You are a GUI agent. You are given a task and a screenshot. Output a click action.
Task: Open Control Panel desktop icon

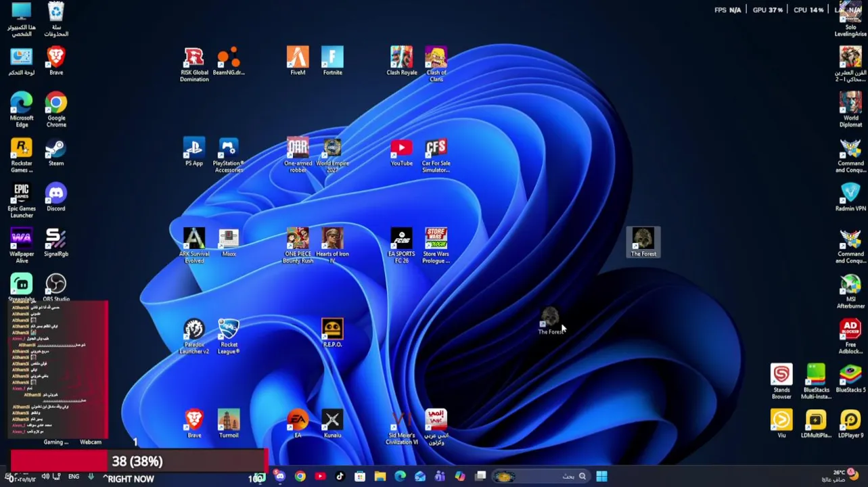tap(22, 62)
